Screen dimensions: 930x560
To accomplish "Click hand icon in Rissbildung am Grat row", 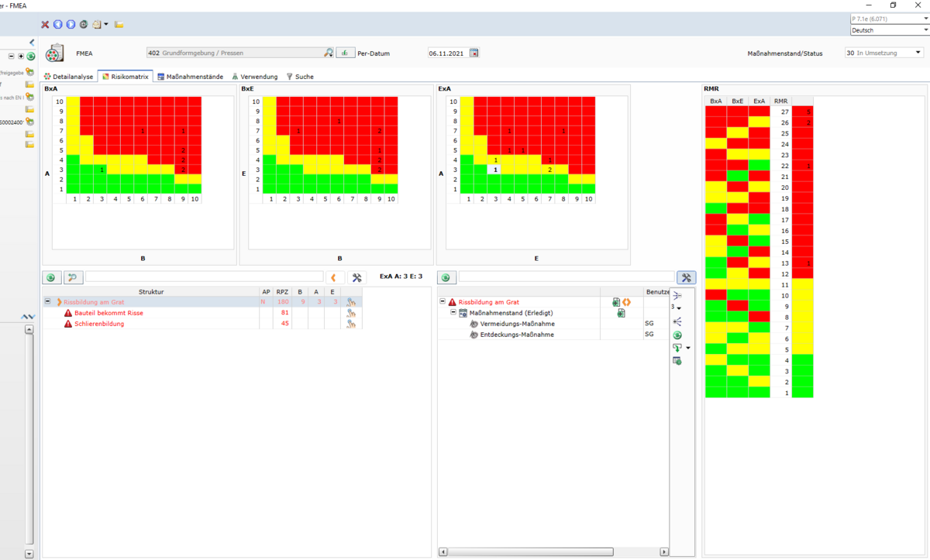I will (351, 302).
